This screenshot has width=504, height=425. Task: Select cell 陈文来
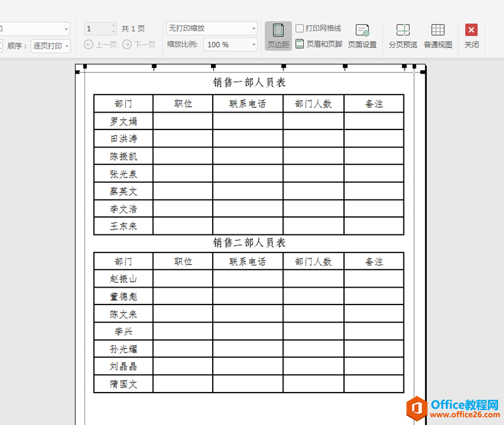(123, 314)
